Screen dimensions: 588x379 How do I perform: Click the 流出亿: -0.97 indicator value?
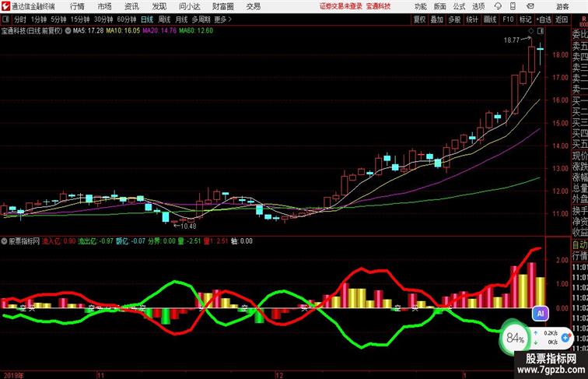click(95, 241)
